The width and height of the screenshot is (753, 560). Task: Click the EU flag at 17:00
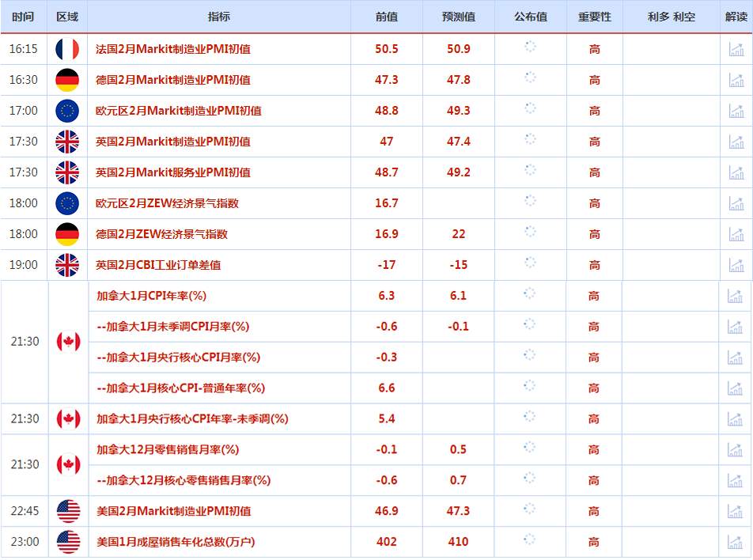click(67, 111)
